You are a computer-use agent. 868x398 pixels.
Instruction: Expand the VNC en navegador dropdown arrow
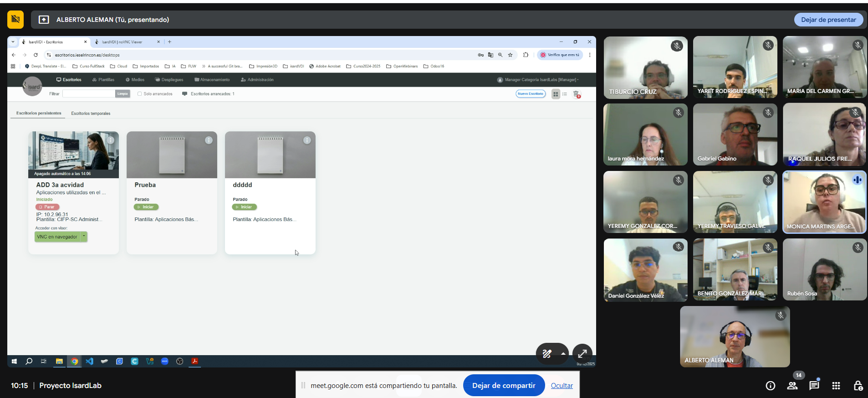pos(84,237)
